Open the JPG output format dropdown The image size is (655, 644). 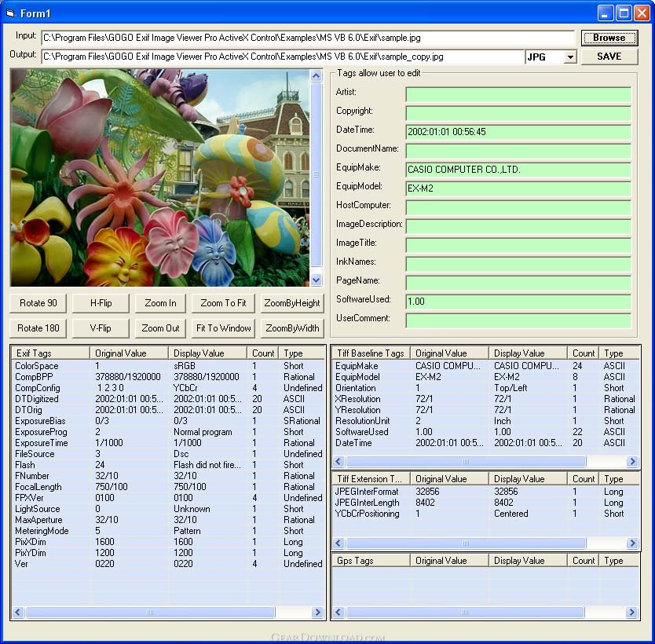pyautogui.click(x=570, y=57)
